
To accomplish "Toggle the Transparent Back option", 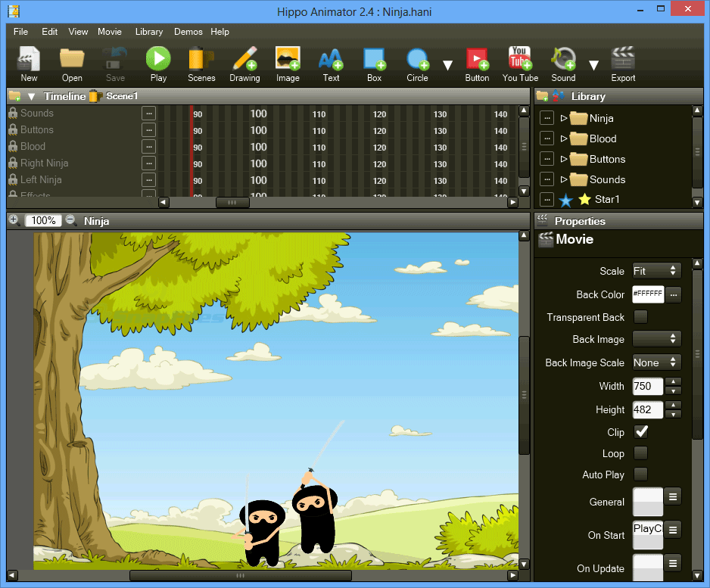I will (x=640, y=317).
